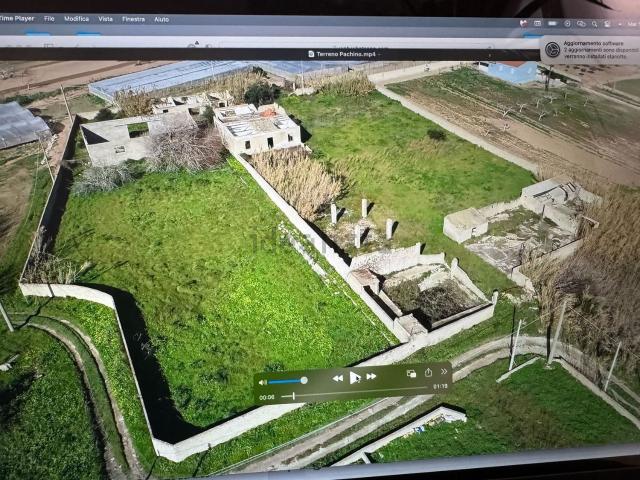Click the remaining time display 01:18
The image size is (640, 480).
(440, 385)
